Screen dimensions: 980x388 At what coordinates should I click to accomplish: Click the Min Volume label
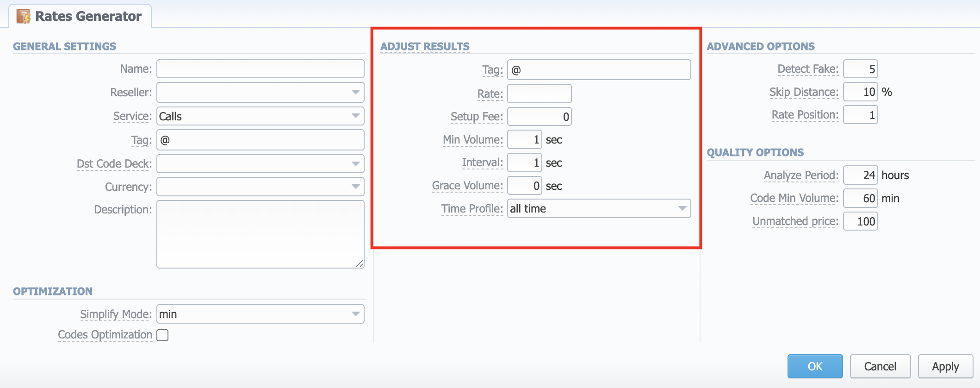[473, 140]
